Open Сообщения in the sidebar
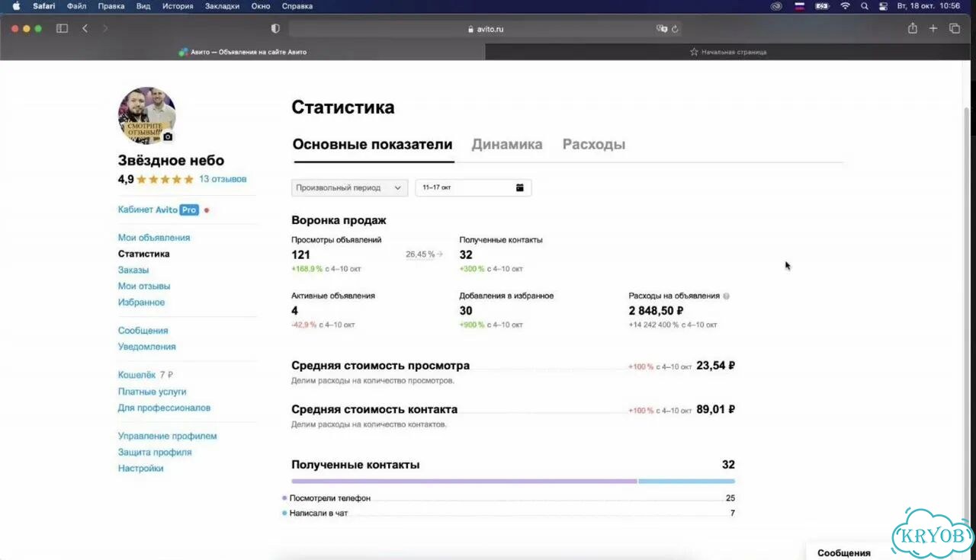Viewport: 976px width, 560px height. coord(143,331)
